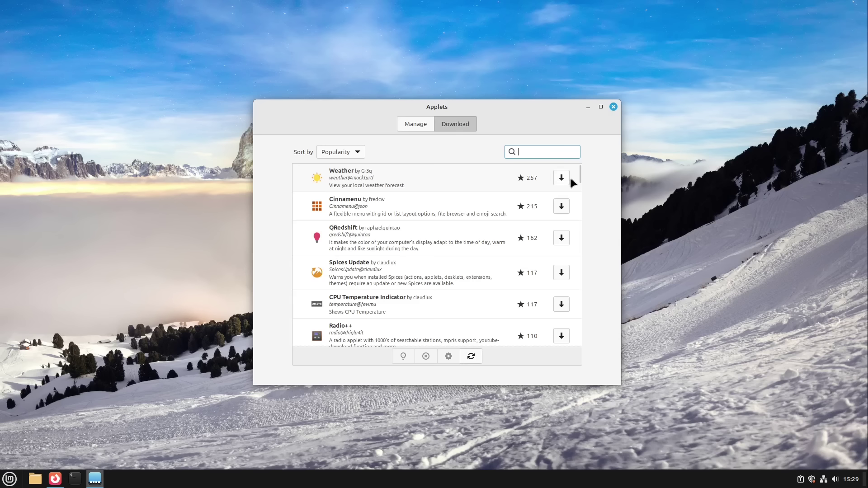Refresh the applet list
This screenshot has width=868, height=488.
471,356
